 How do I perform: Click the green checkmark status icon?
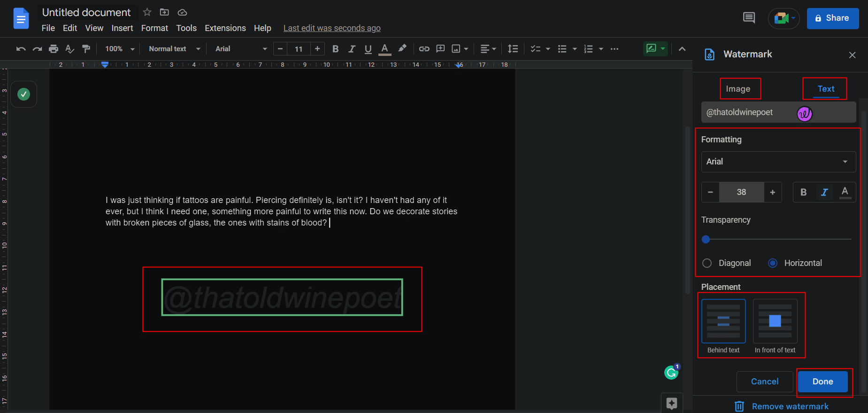23,94
